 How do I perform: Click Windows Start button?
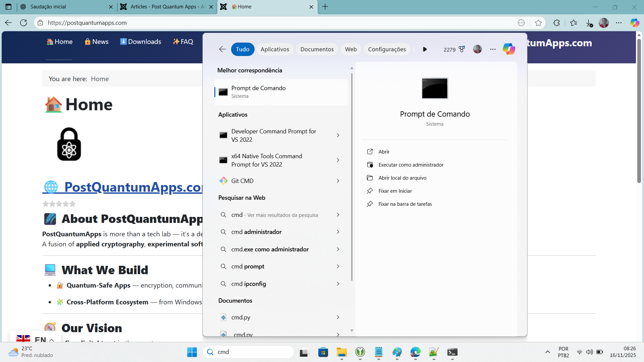(x=192, y=352)
